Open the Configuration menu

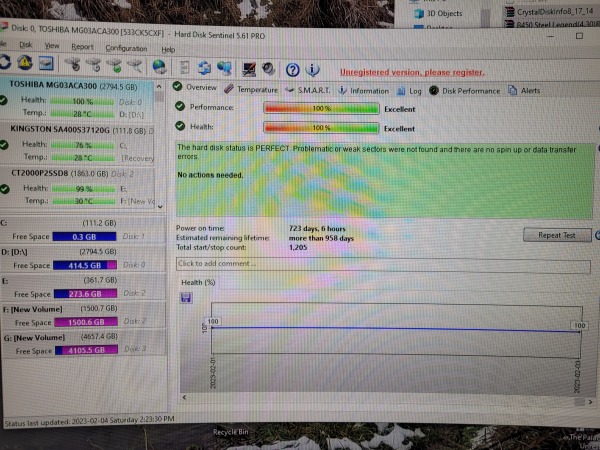pyautogui.click(x=126, y=48)
